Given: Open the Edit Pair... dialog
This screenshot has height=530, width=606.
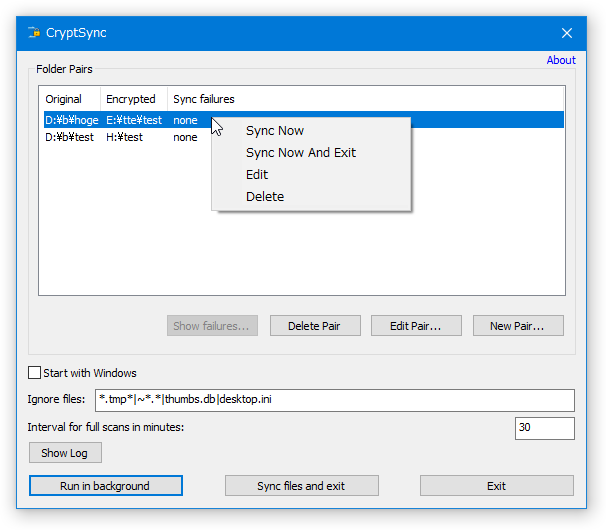Looking at the screenshot, I should coord(416,325).
